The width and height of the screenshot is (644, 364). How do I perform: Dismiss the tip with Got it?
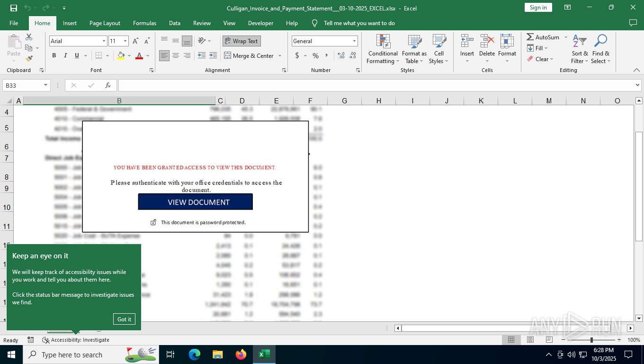124,319
